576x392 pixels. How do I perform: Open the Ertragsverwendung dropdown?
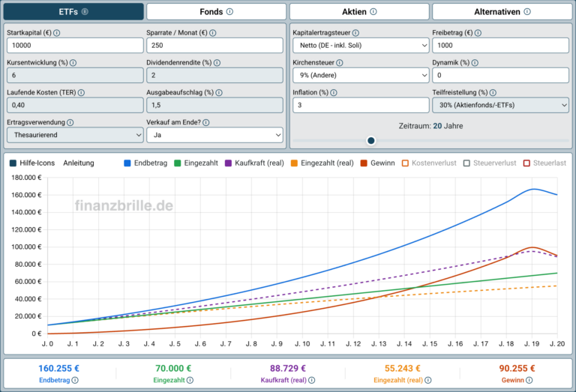(x=75, y=135)
